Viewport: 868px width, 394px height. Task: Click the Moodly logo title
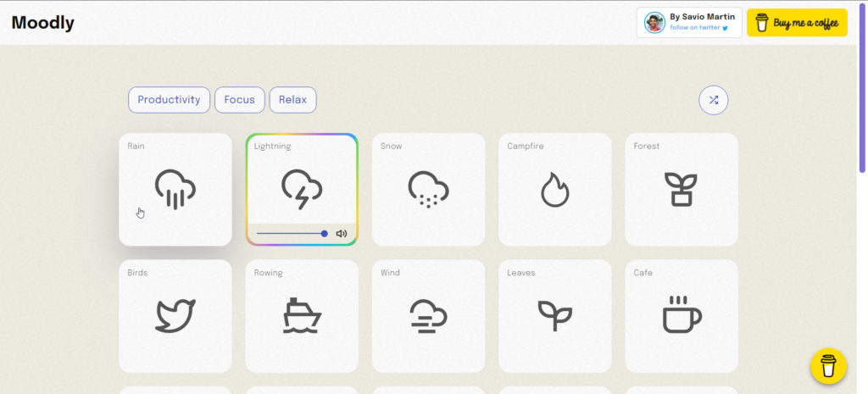42,23
